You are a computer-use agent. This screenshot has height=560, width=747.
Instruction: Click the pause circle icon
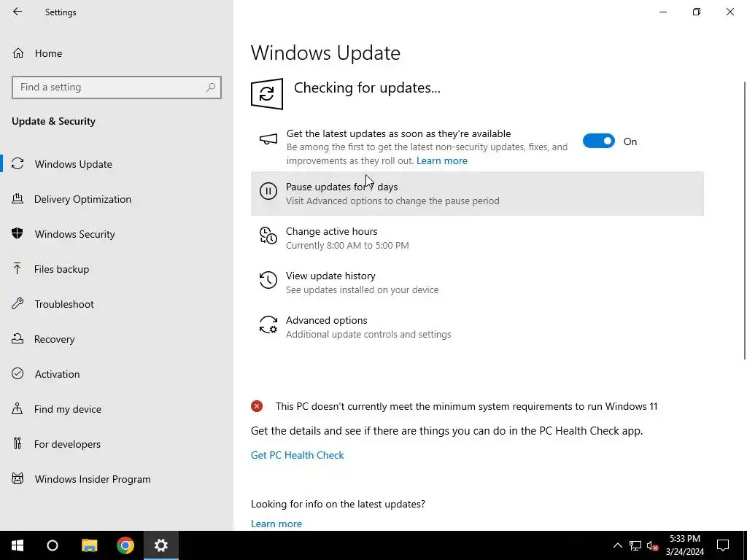(268, 192)
